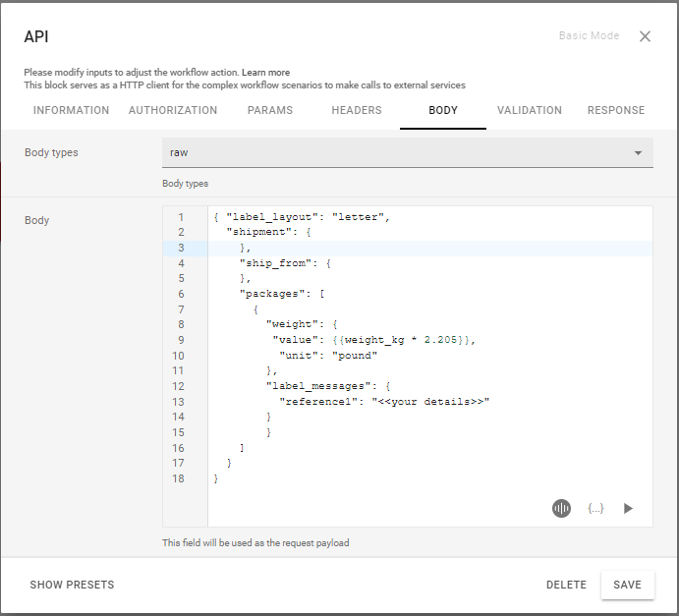Follow the 'Learn more' link
The image size is (679, 616).
point(265,73)
